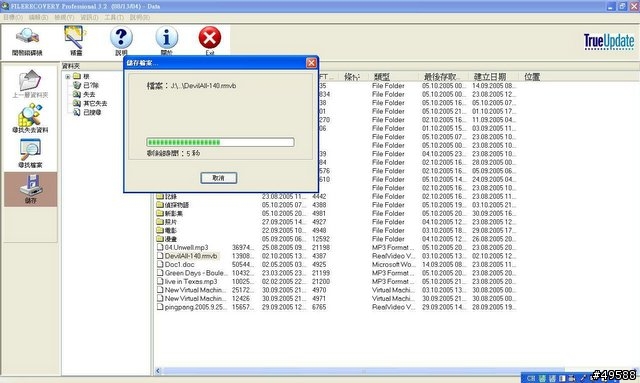Image resolution: width=640 pixels, height=383 pixels.
Task: Select the 偵探物語 folder in the file list
Action: point(173,205)
